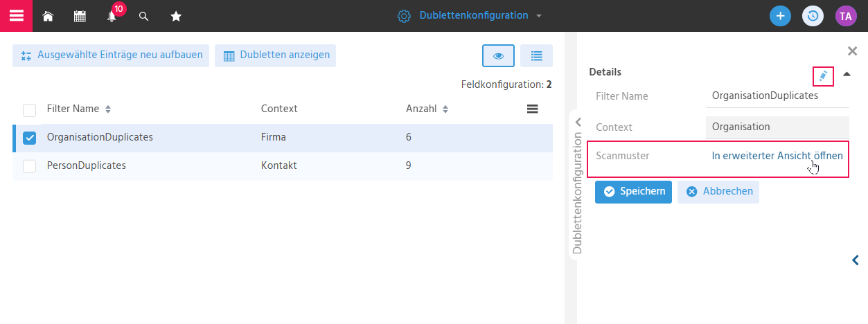Click the Context field showing Organisation

click(777, 127)
